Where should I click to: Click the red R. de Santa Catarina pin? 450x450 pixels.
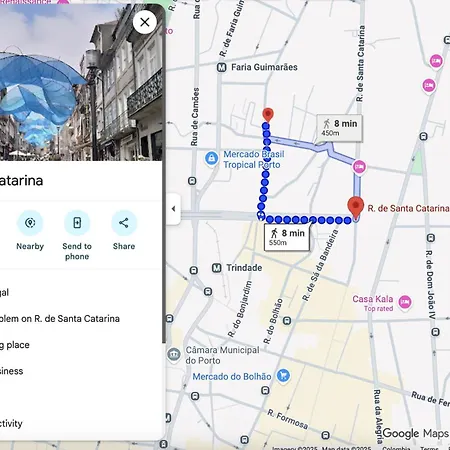point(356,207)
